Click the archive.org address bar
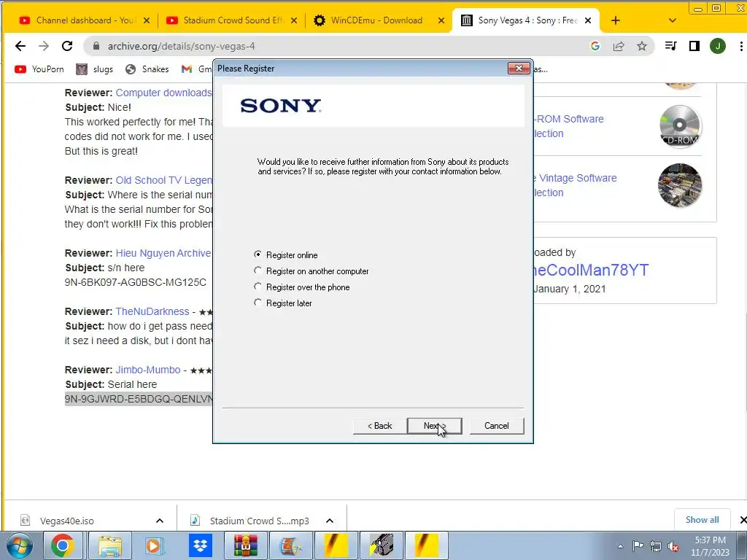 pos(333,46)
